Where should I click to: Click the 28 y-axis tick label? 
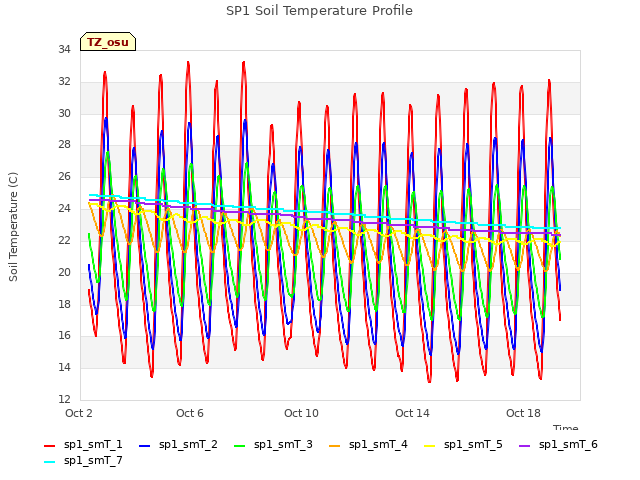[64, 144]
